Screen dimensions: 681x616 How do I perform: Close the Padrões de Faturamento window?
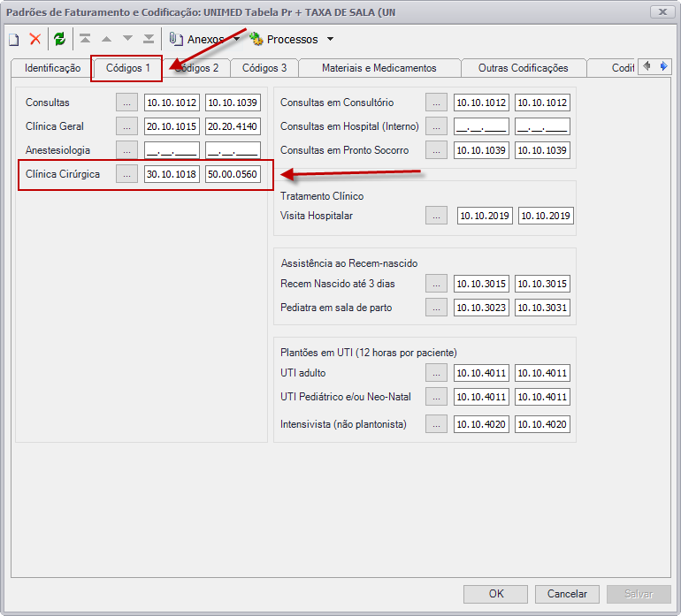[662, 11]
